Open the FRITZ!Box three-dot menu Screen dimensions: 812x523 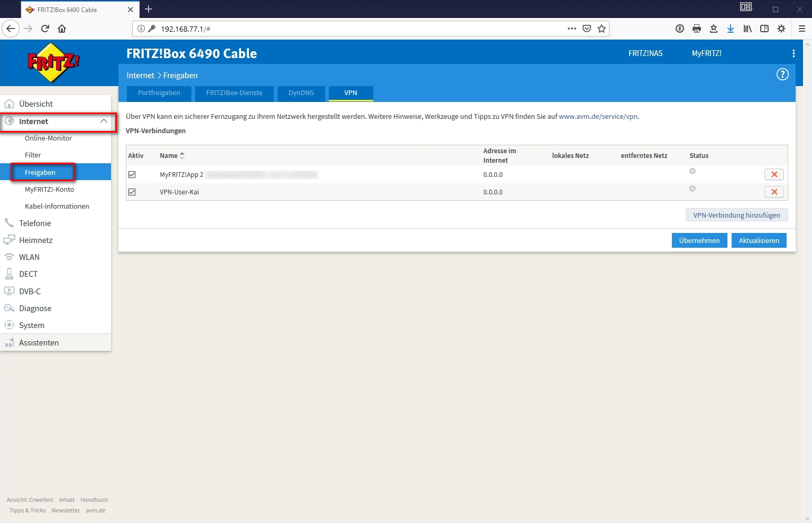click(793, 53)
